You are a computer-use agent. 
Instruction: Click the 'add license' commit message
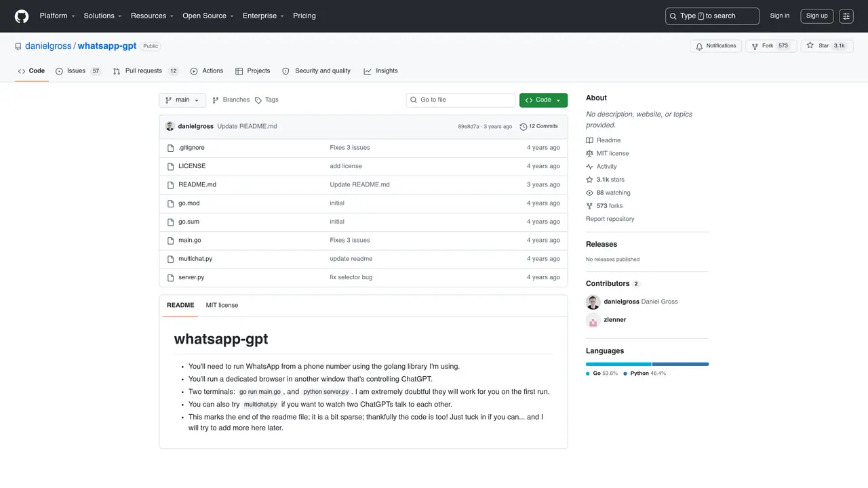(x=346, y=166)
